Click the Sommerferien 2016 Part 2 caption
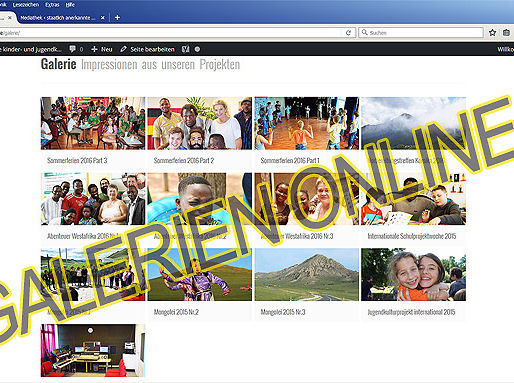 click(184, 161)
